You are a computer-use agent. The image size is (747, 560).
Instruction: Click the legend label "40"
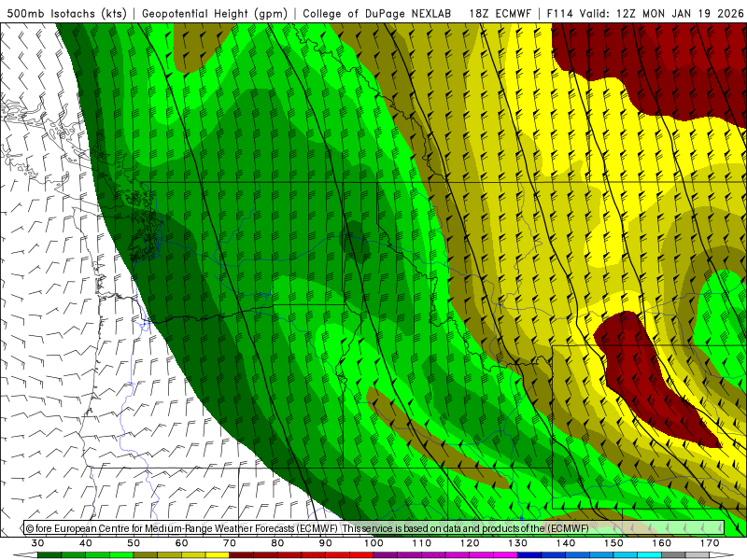pos(86,543)
